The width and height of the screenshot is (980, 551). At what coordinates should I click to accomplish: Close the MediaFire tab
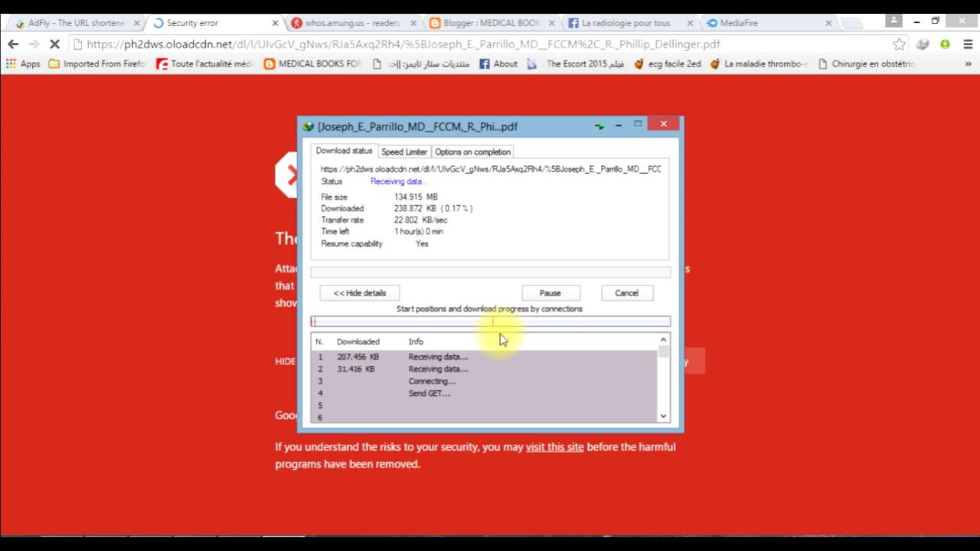[x=828, y=23]
